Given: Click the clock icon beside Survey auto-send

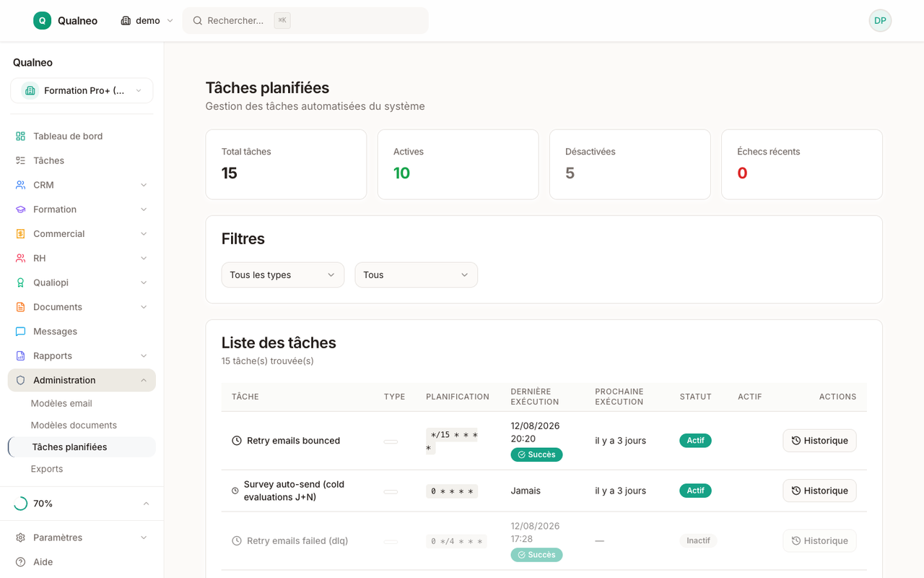Looking at the screenshot, I should 235,491.
